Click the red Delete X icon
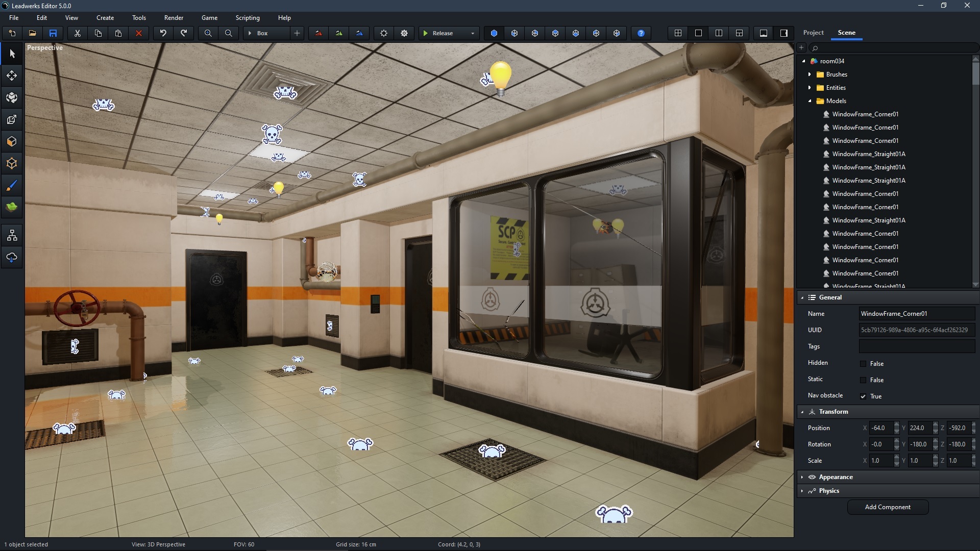The image size is (980, 551). coord(138,33)
